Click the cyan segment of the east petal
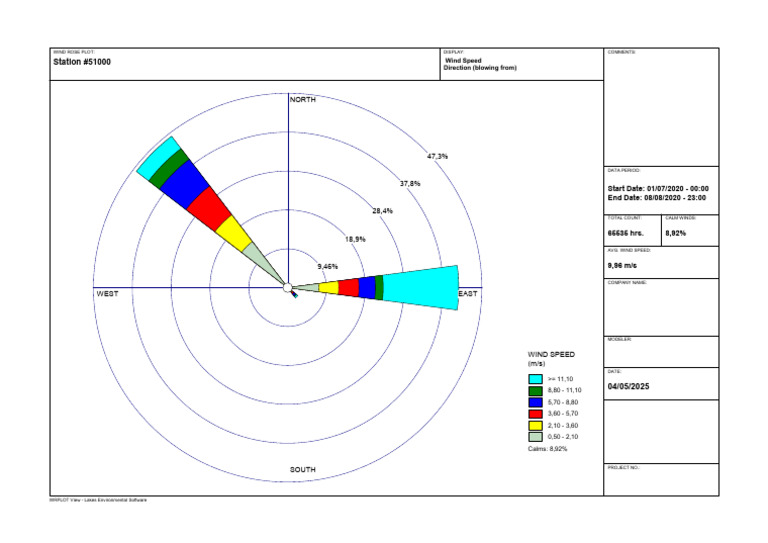 click(421, 288)
